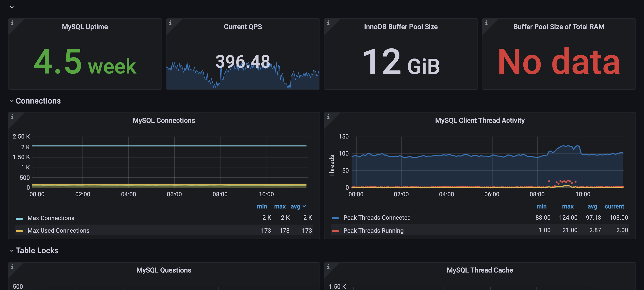
Task: Sort MySQL Connections legend by min
Action: tap(262, 207)
